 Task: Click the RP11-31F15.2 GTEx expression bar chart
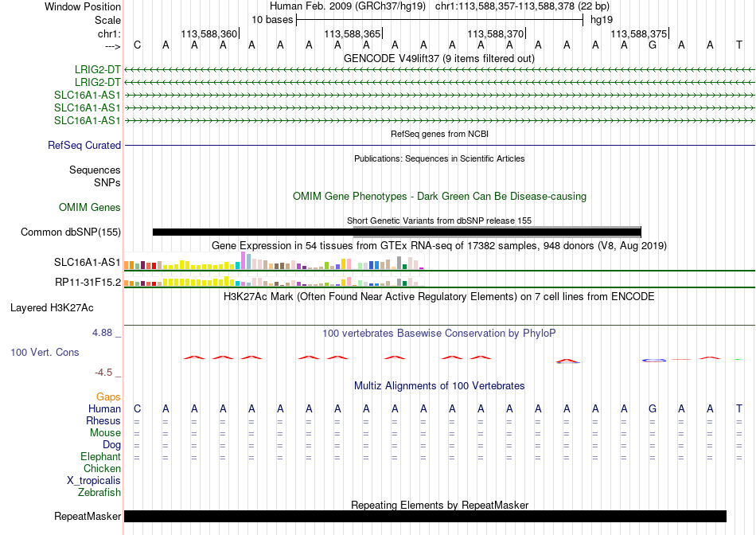click(274, 281)
